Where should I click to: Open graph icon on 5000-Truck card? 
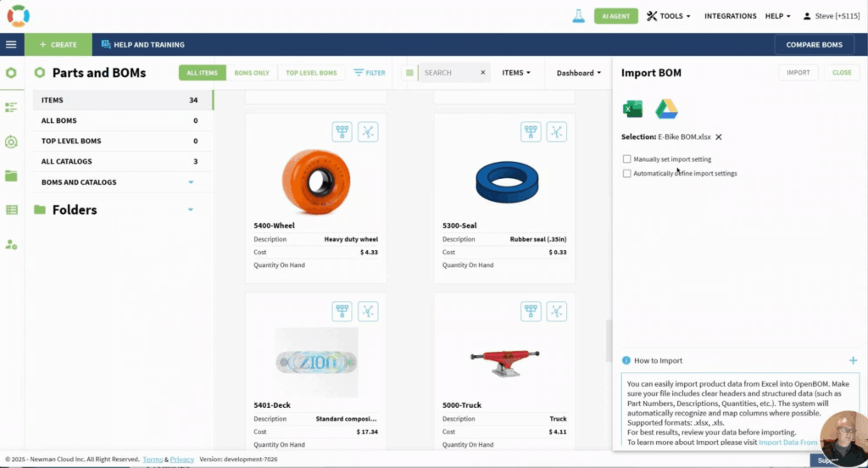coord(557,311)
